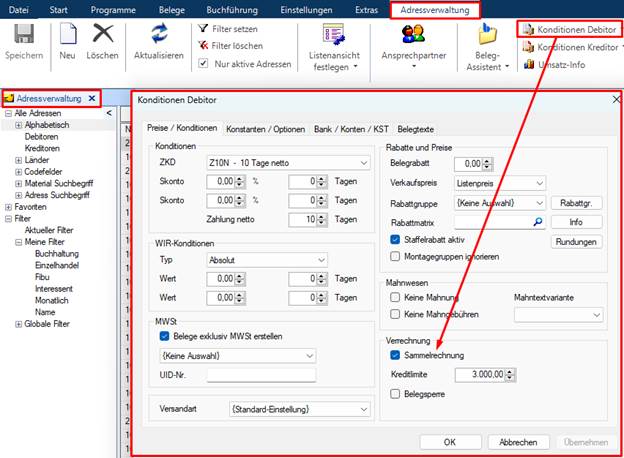This screenshot has height=458, width=624.
Task: Expand Länder tree node
Action: point(18,160)
